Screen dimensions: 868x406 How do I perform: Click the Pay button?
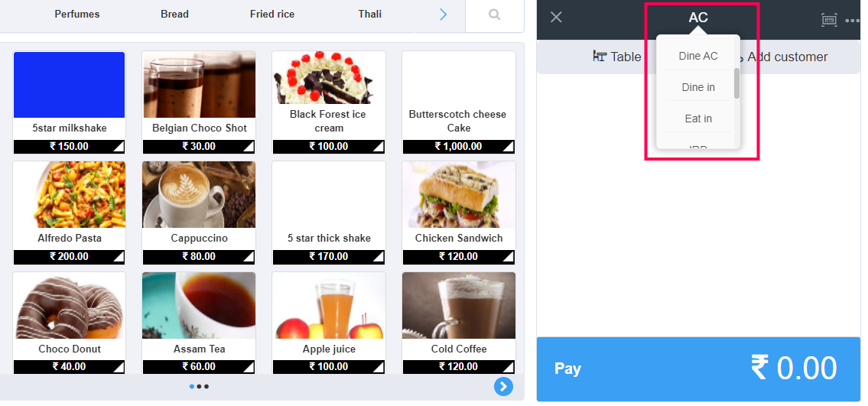pos(698,369)
